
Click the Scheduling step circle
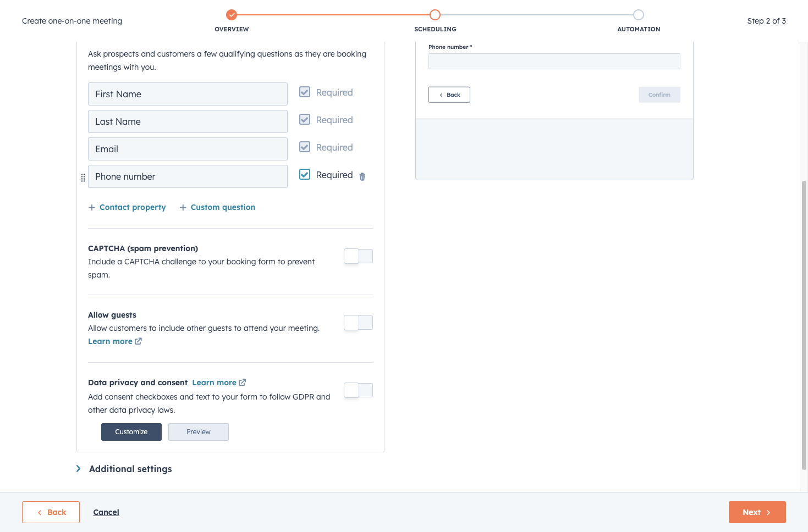point(435,15)
